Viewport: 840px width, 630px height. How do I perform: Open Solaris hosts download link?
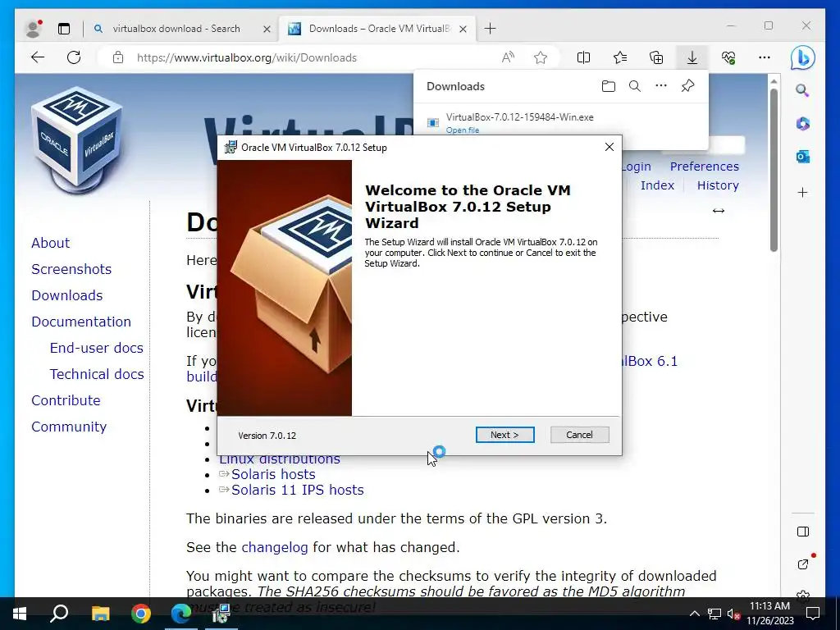pyautogui.click(x=273, y=474)
